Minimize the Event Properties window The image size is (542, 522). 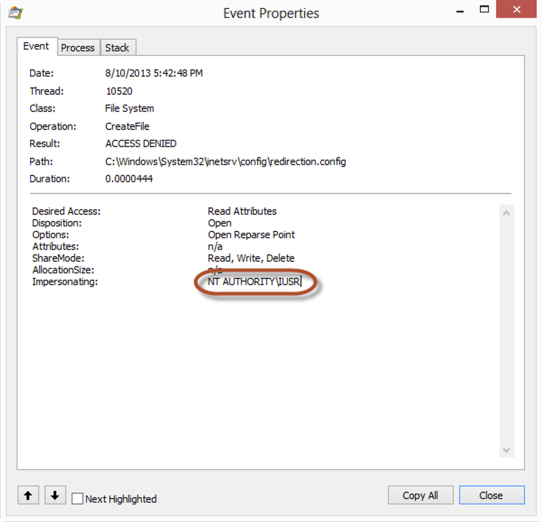click(x=460, y=11)
